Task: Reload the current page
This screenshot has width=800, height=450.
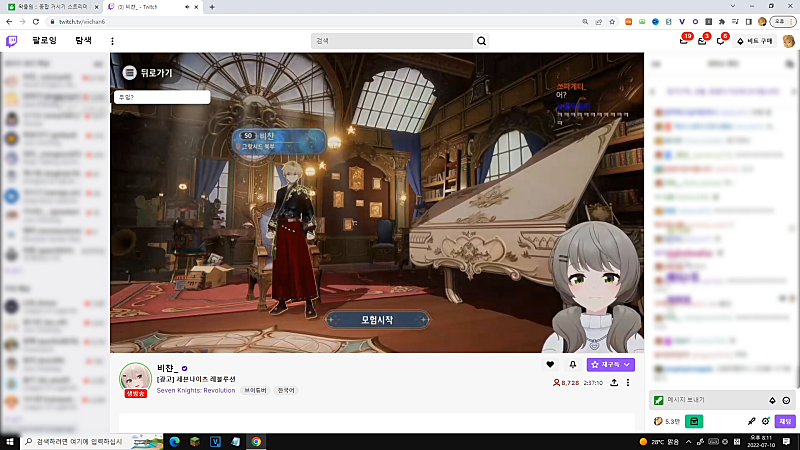Action: click(36, 22)
